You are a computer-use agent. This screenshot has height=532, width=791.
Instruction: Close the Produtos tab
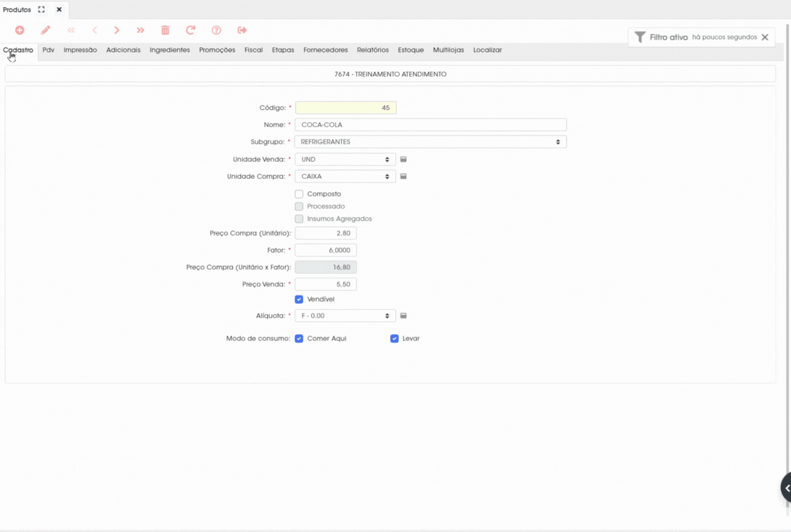pyautogui.click(x=59, y=10)
